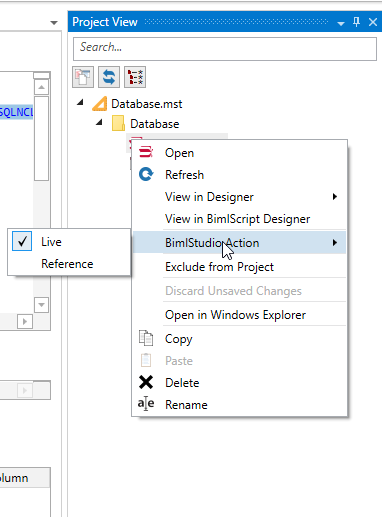Click the horizontal scroll right arrow

pos(25,322)
